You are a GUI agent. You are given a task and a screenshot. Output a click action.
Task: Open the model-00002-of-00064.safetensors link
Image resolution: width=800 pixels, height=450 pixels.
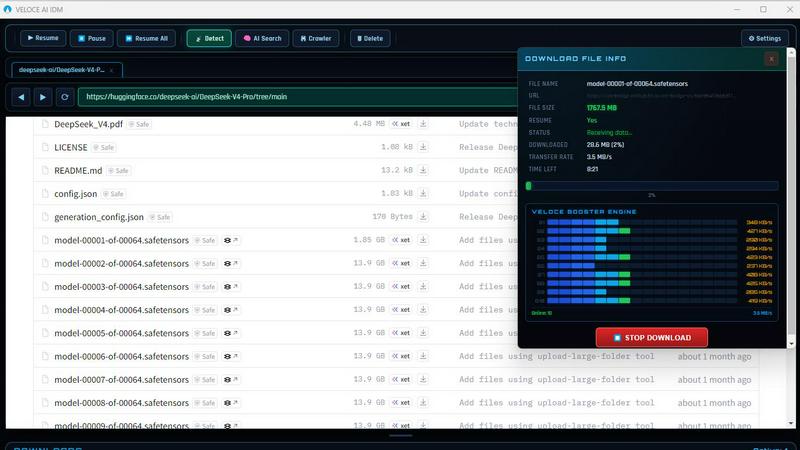click(121, 264)
